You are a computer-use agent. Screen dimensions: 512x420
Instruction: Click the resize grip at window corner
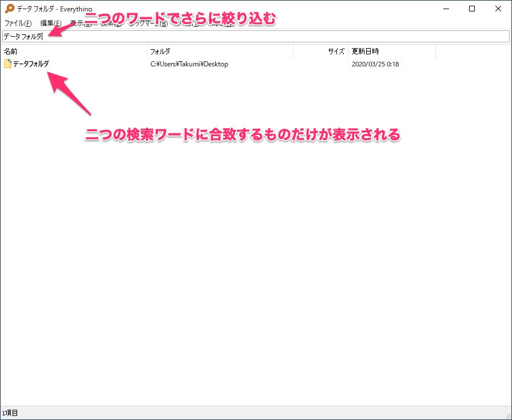507,415
